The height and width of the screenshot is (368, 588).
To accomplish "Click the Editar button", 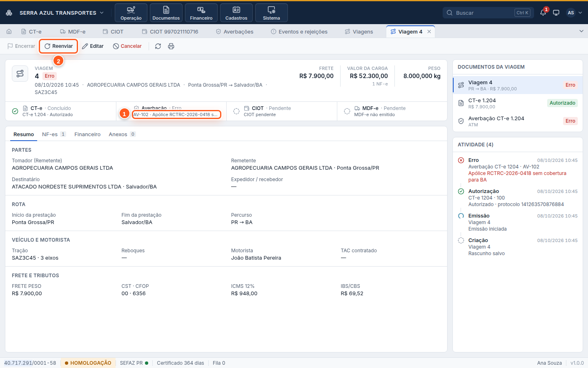I will [x=93, y=46].
